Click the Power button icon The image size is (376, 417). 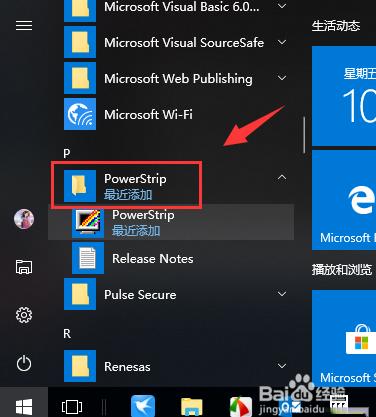point(24,363)
